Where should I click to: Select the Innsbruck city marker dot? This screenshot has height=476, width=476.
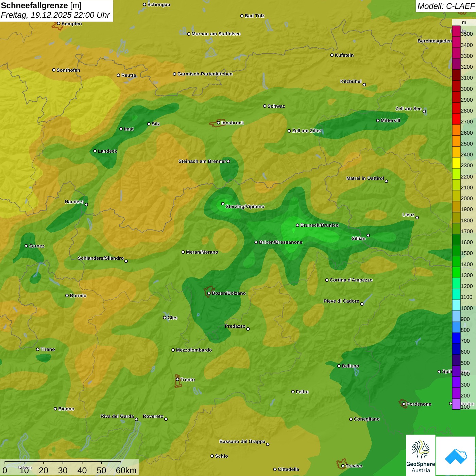(x=219, y=123)
